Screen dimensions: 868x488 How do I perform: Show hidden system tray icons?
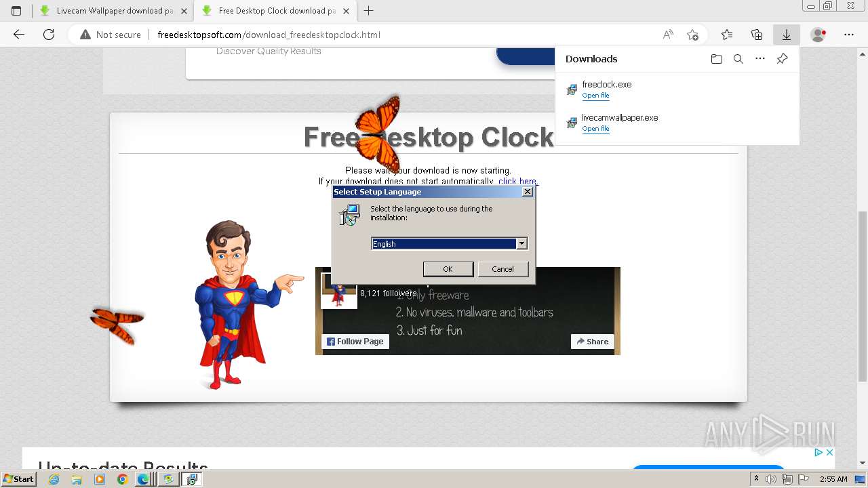756,479
